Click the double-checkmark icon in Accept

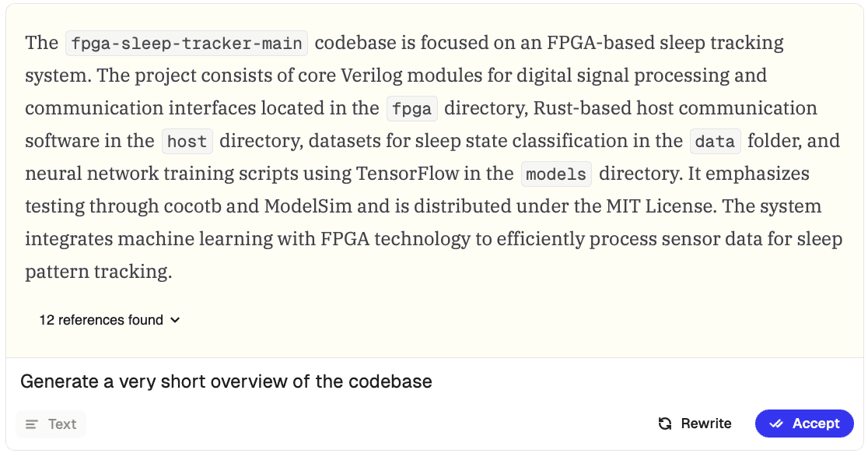(776, 424)
